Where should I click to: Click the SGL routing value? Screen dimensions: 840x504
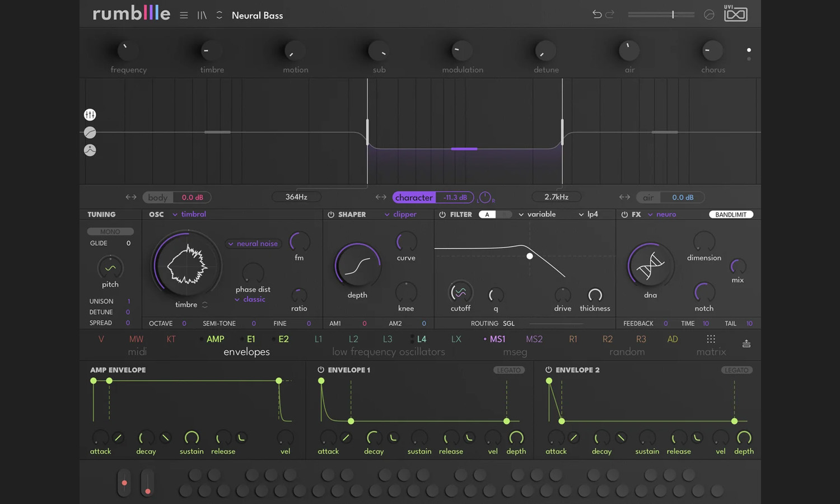508,324
